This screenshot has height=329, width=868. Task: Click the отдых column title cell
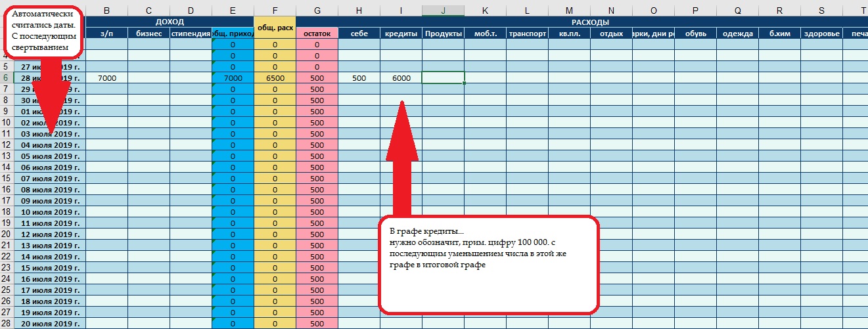pyautogui.click(x=611, y=33)
